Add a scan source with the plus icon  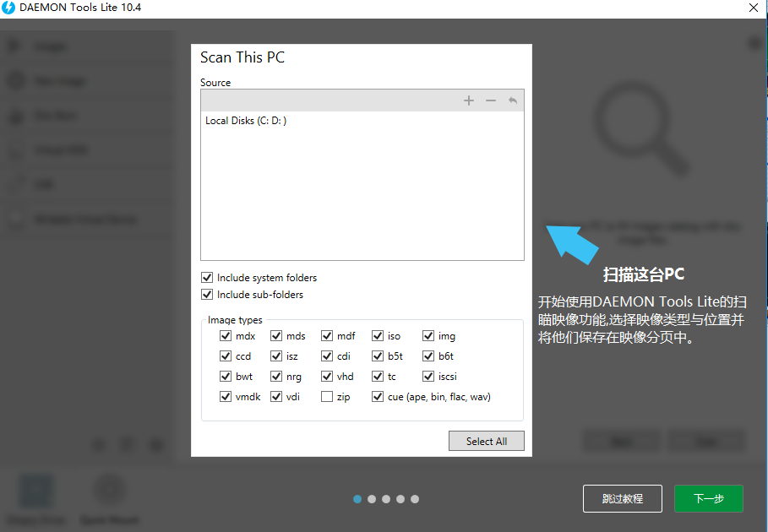[x=469, y=100]
